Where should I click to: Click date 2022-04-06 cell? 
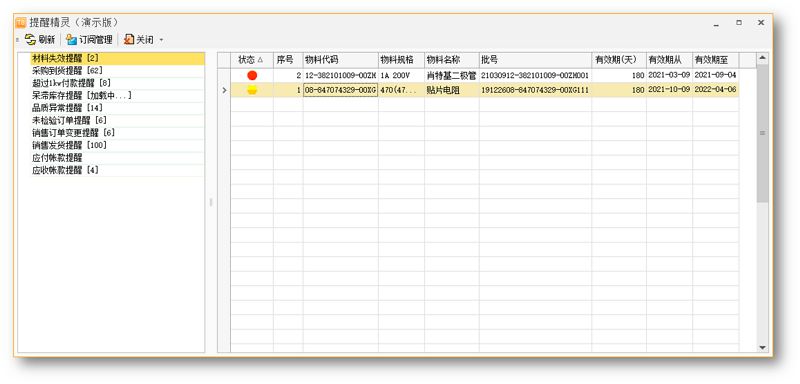tap(715, 90)
